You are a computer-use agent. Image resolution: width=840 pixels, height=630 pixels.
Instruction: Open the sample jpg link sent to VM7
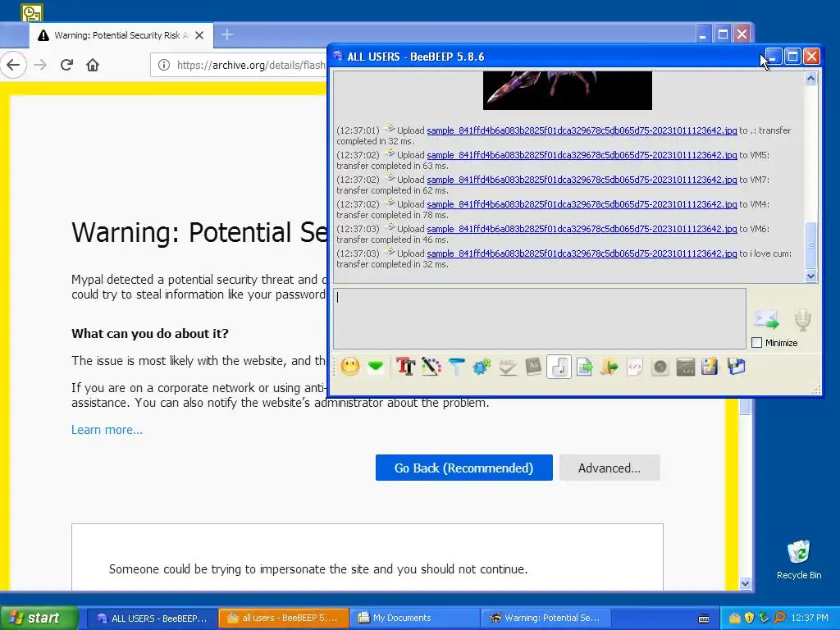coord(582,180)
